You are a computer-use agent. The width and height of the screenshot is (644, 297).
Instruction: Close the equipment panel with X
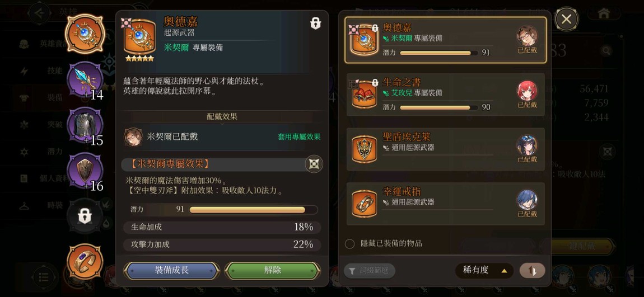coord(566,19)
